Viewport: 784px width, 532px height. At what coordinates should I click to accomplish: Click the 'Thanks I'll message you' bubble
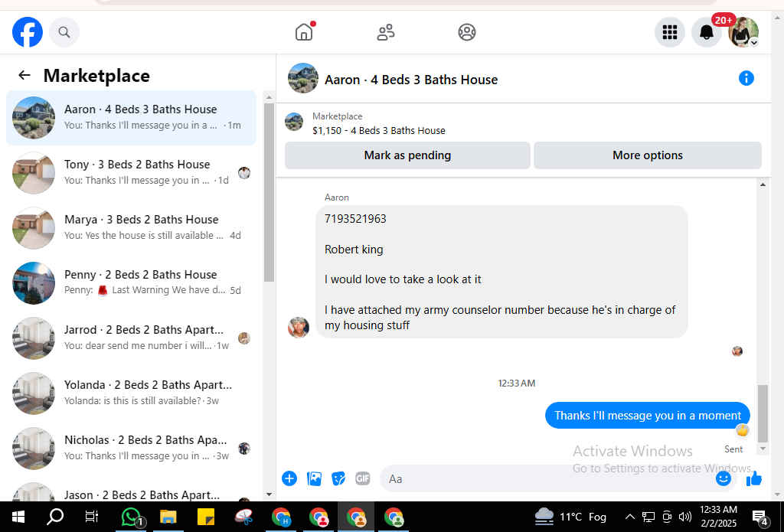648,416
